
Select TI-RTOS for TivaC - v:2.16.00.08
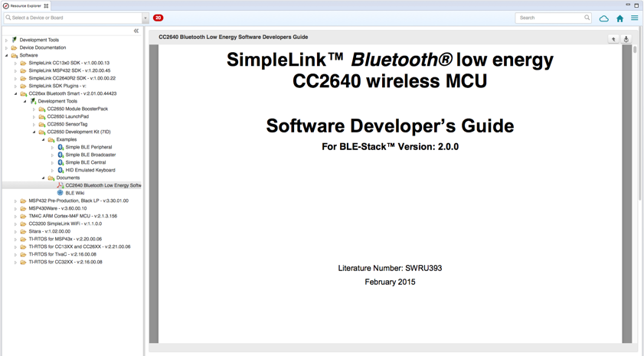coord(63,254)
